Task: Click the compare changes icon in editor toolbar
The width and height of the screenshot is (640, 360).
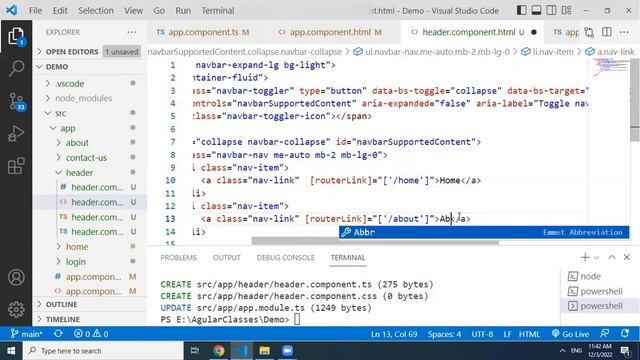Action: click(x=589, y=32)
